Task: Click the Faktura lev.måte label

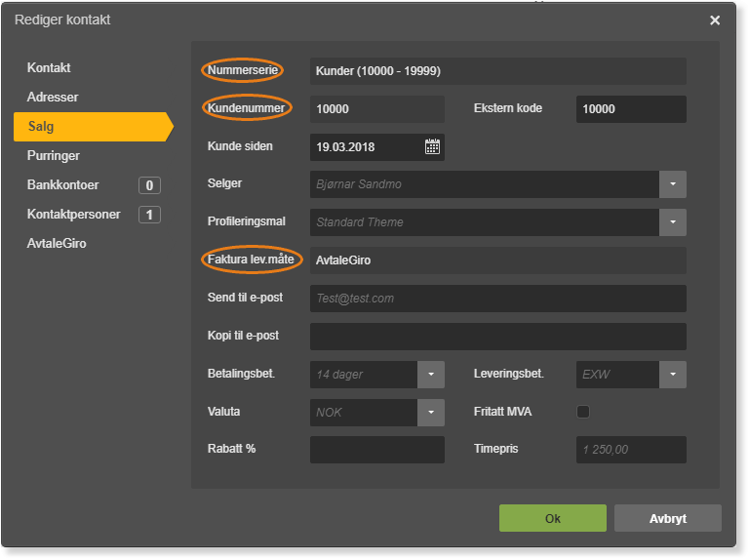Action: 251,260
